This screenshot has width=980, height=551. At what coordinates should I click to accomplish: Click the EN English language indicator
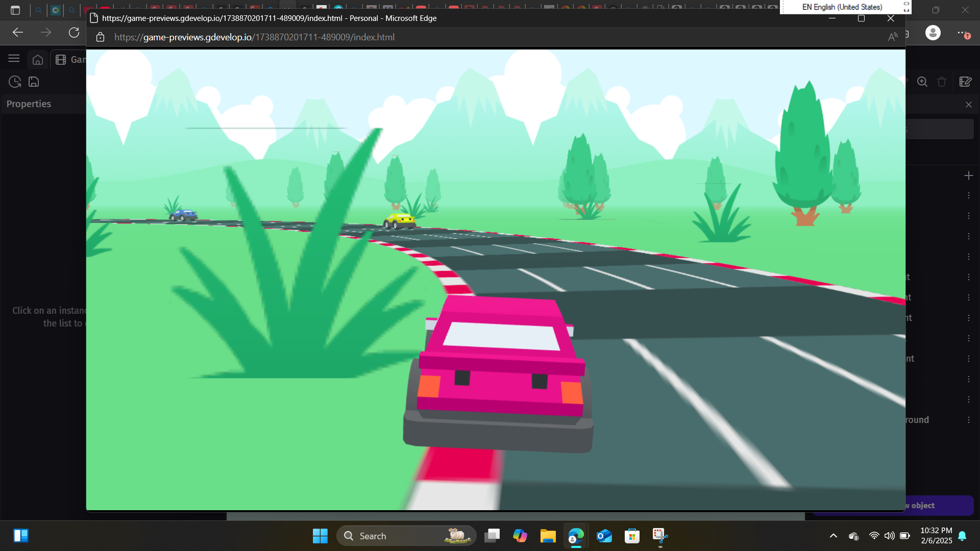point(842,7)
